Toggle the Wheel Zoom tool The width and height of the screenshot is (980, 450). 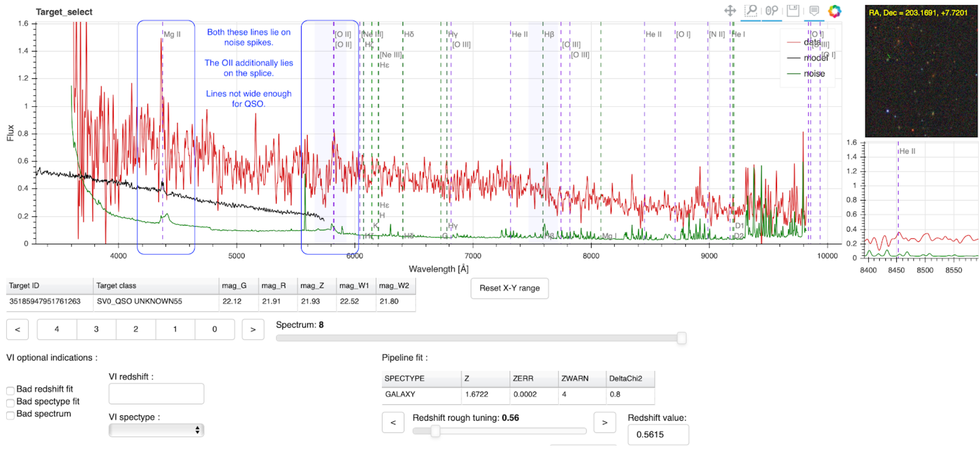[771, 11]
